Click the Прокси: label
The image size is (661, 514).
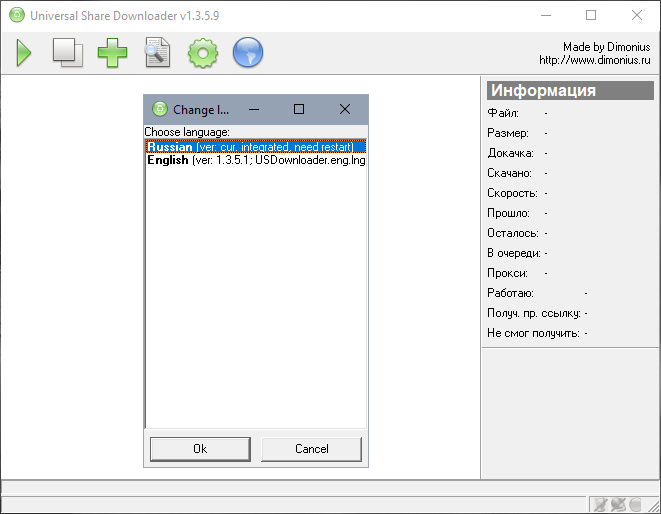(508, 273)
